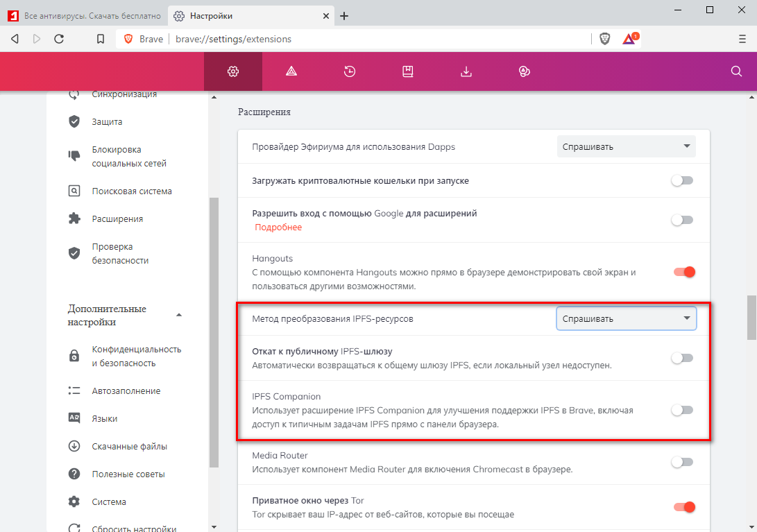The image size is (757, 532).
Task: Collapse Дополнительные настройки section
Action: 179,315
